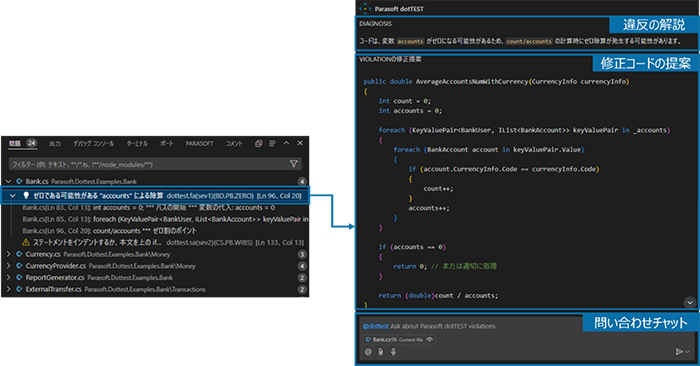Click the ReportGenerator.cs file icon
The height and width of the screenshot is (366, 700).
(19, 278)
